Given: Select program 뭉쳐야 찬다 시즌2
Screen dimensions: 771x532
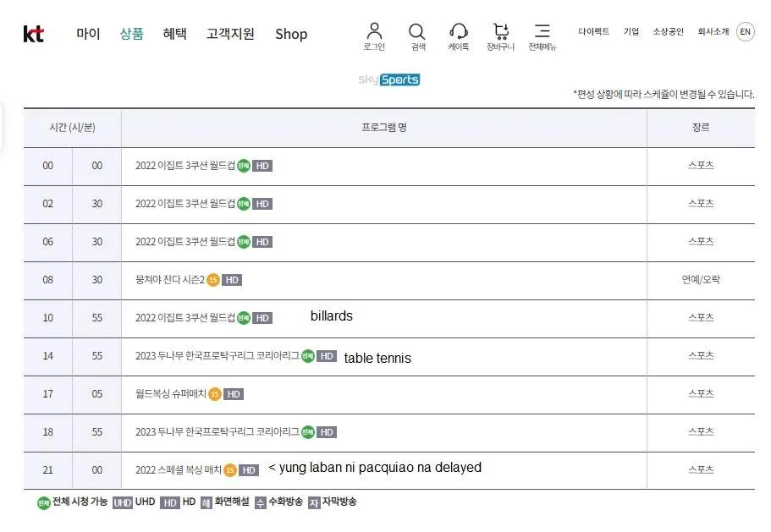Looking at the screenshot, I should [169, 280].
